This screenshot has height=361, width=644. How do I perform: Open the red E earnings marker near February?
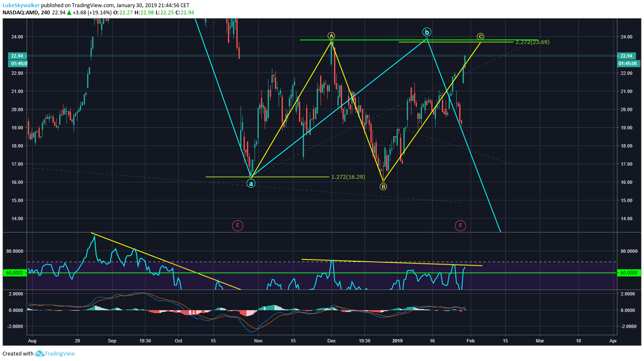[460, 226]
